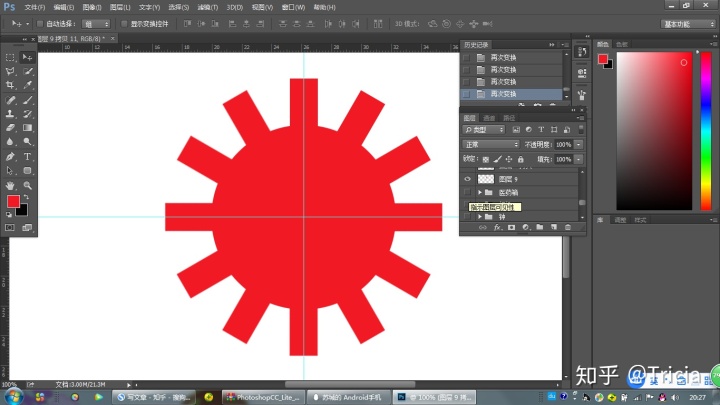Select the Hand tool
Viewport: 720px width, 405px height.
pyautogui.click(x=10, y=186)
